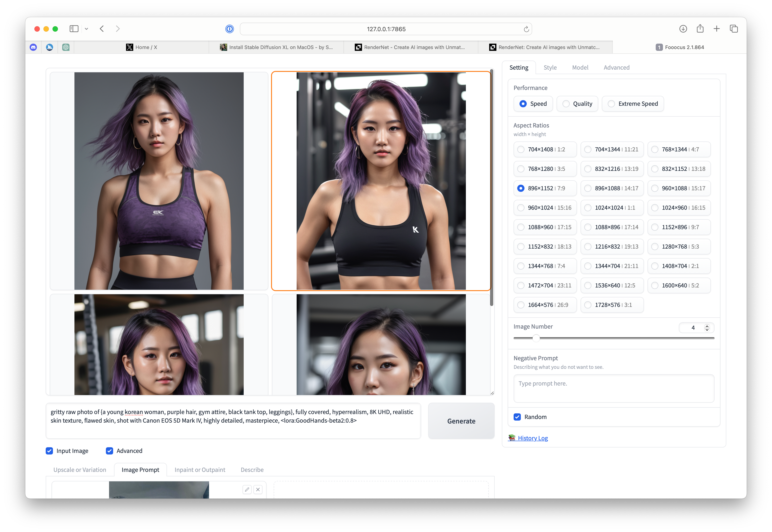772x532 pixels.
Task: Select the Quality performance option
Action: point(566,104)
